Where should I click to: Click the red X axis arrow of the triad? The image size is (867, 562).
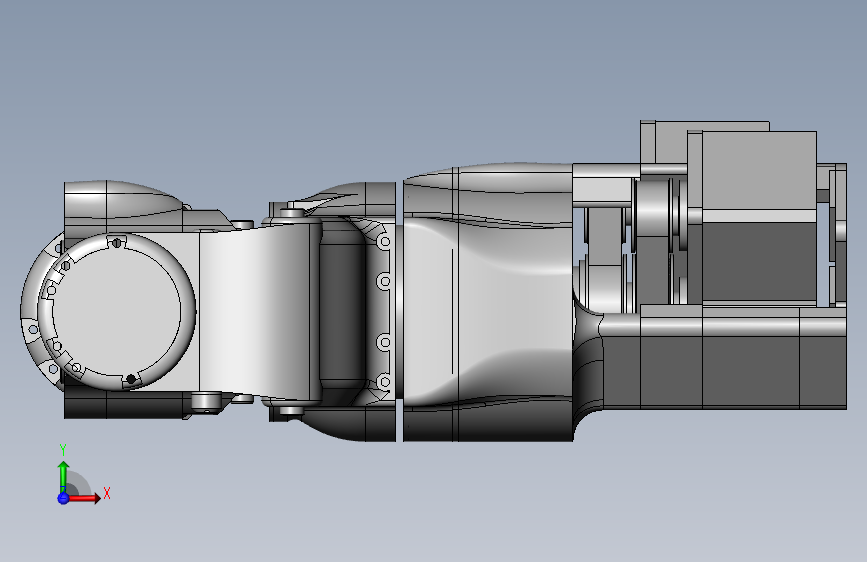pyautogui.click(x=84, y=498)
